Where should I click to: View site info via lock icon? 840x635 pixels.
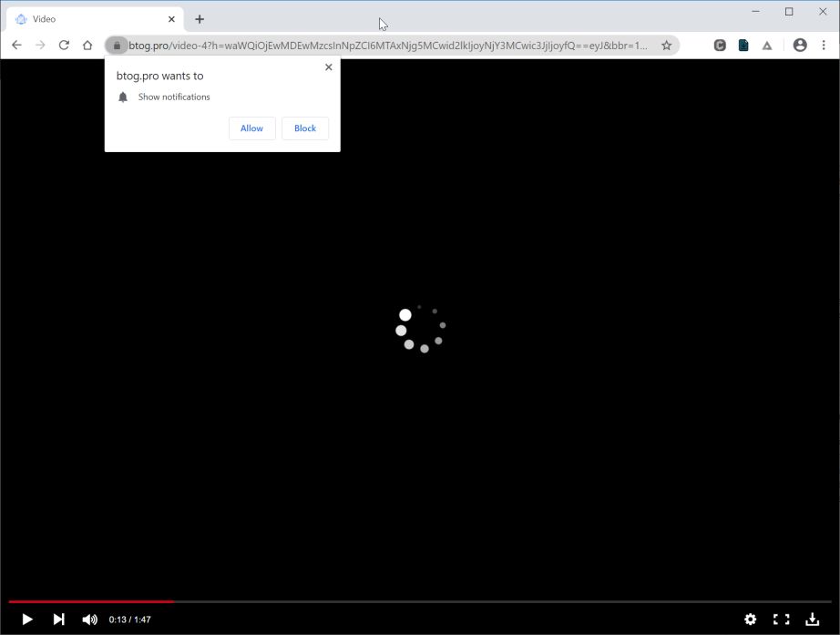coord(117,46)
